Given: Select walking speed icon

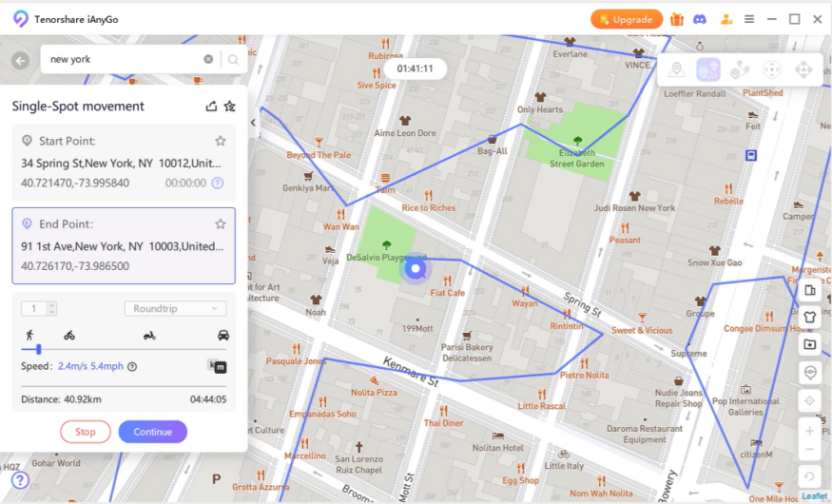Looking at the screenshot, I should [29, 335].
